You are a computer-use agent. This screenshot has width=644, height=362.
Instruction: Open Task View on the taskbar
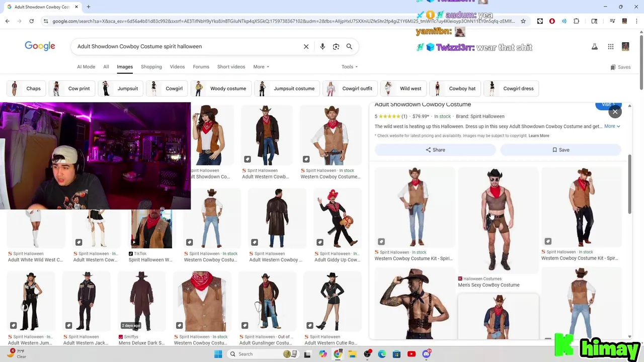pyautogui.click(x=307, y=354)
